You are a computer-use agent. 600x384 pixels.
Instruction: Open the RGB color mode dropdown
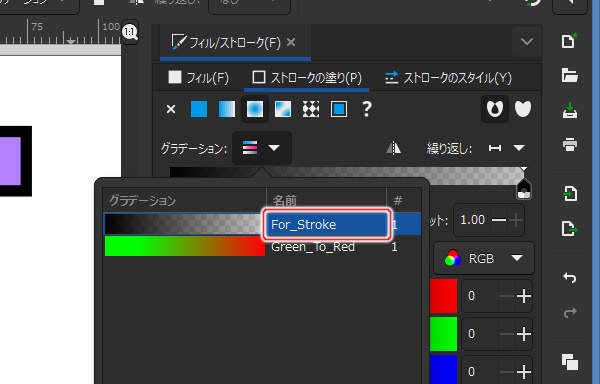[x=484, y=259]
